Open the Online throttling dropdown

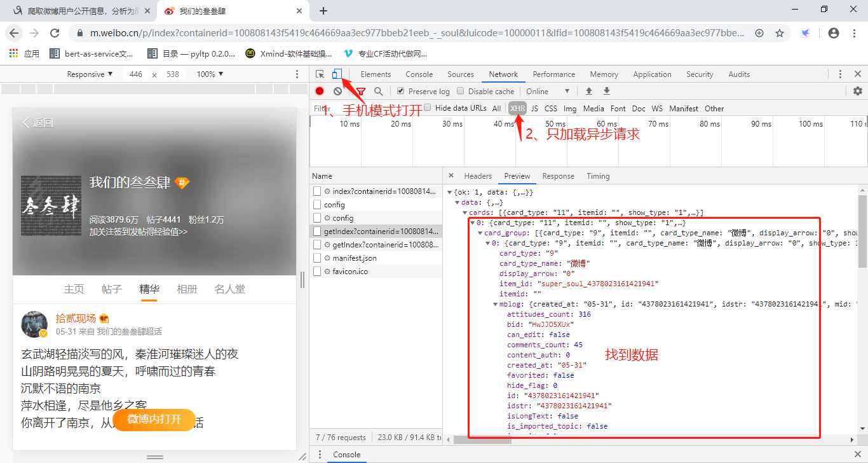[548, 92]
